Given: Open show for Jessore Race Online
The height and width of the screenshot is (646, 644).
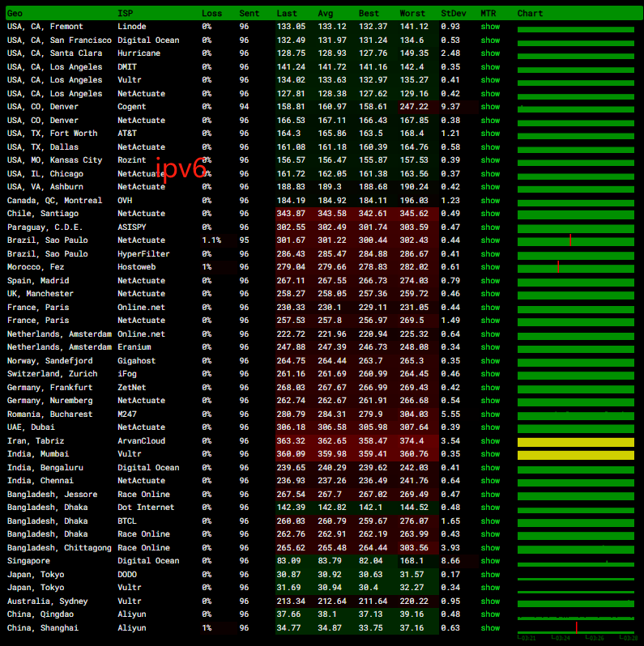Looking at the screenshot, I should coord(490,494).
